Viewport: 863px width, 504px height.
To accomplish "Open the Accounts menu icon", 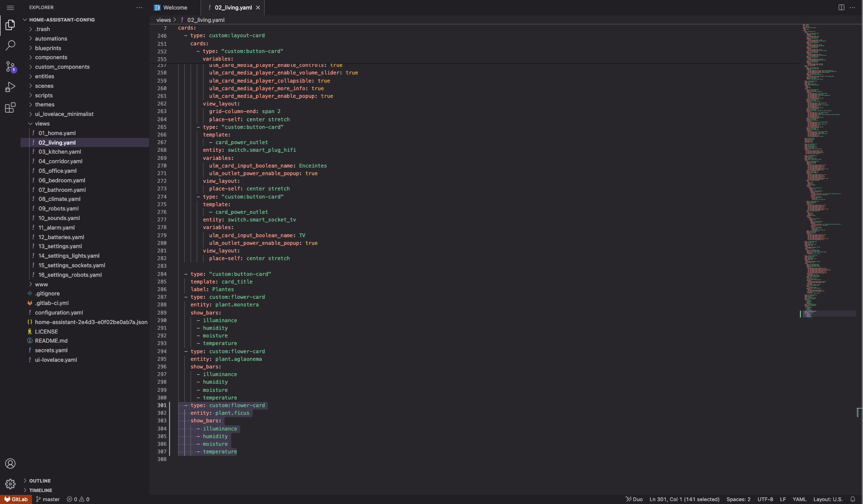I will click(10, 463).
